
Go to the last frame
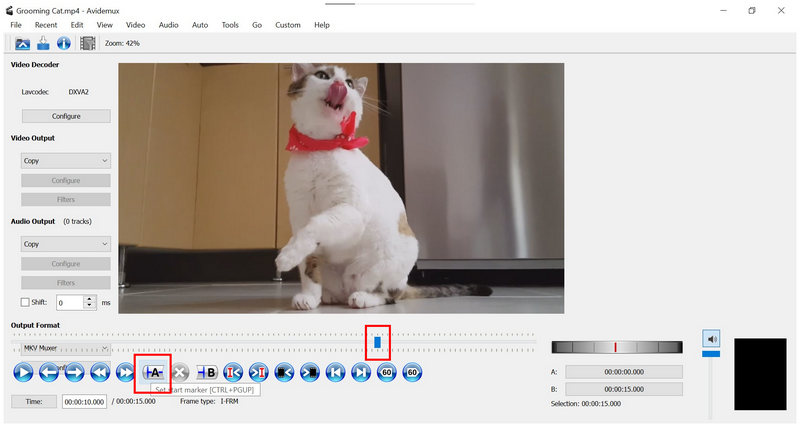(361, 372)
